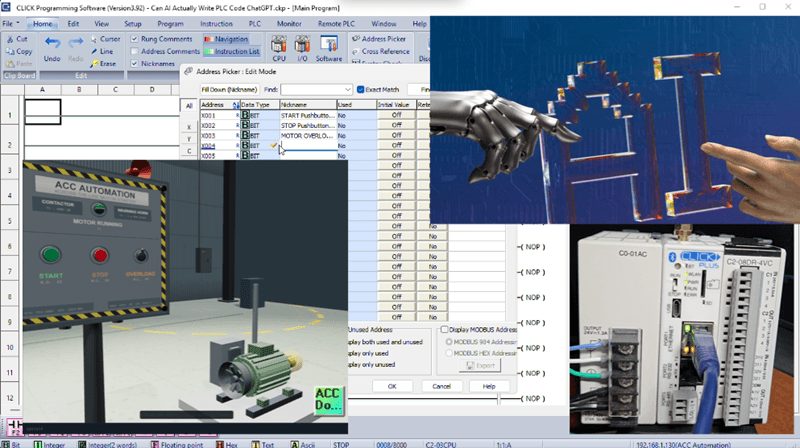The image size is (800, 448).
Task: Open the Setup menu
Action: click(132, 23)
